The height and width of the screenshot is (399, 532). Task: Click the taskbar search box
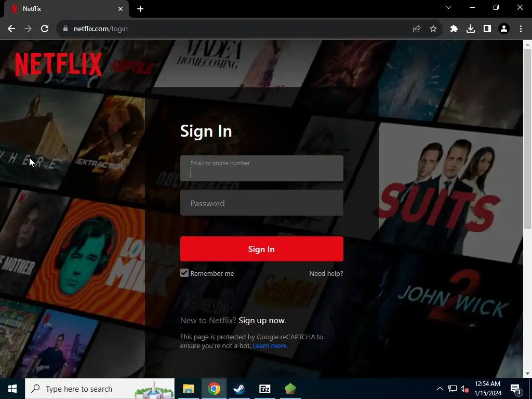tap(100, 389)
